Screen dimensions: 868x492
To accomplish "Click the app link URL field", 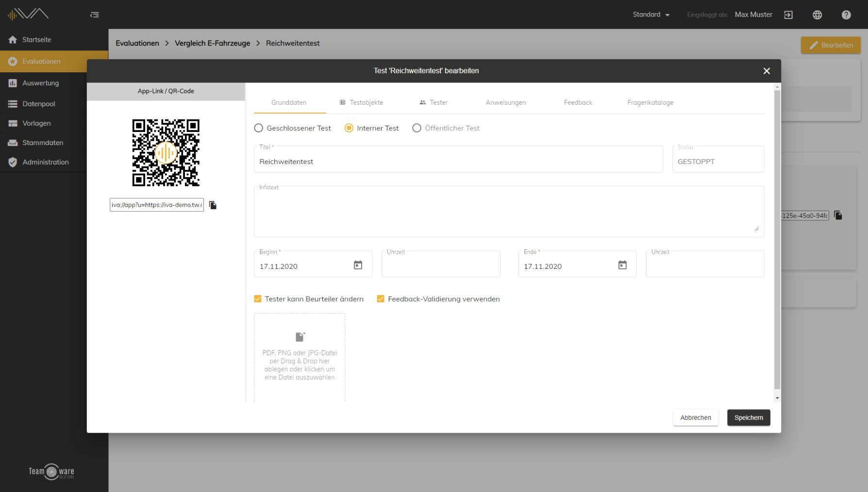I will pos(157,205).
